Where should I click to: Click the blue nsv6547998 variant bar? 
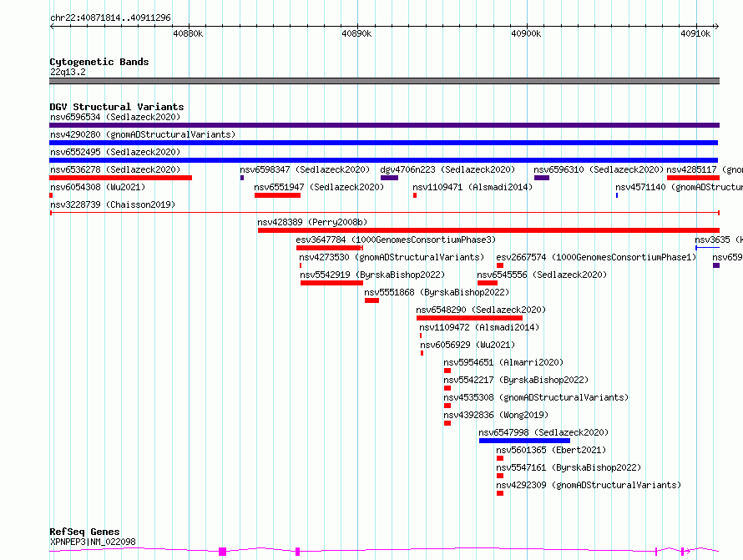524,441
